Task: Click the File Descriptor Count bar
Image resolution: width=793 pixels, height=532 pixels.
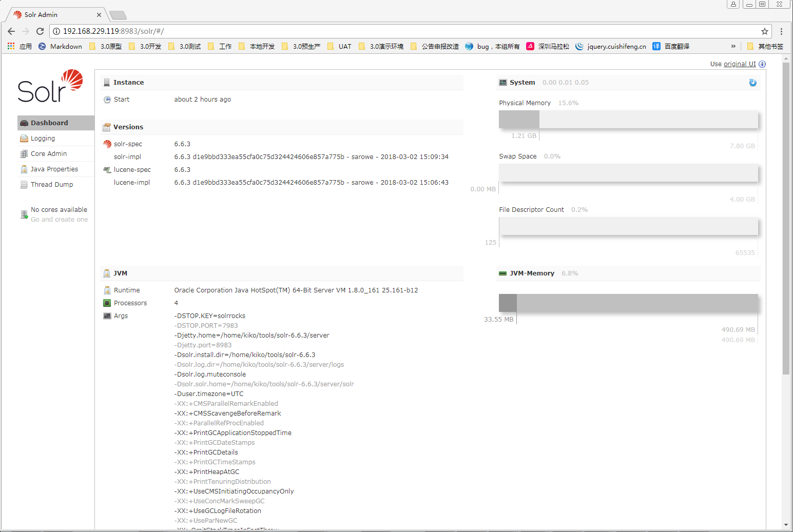Action: point(628,226)
